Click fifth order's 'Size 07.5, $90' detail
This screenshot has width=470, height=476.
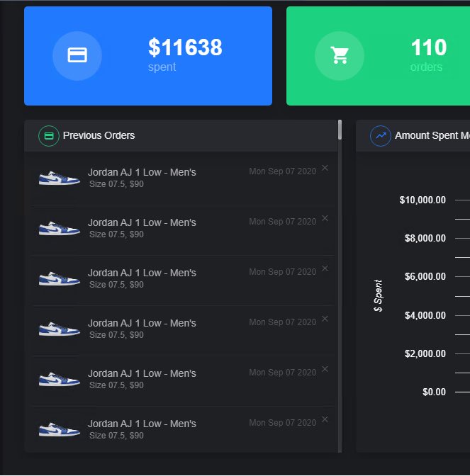(116, 385)
